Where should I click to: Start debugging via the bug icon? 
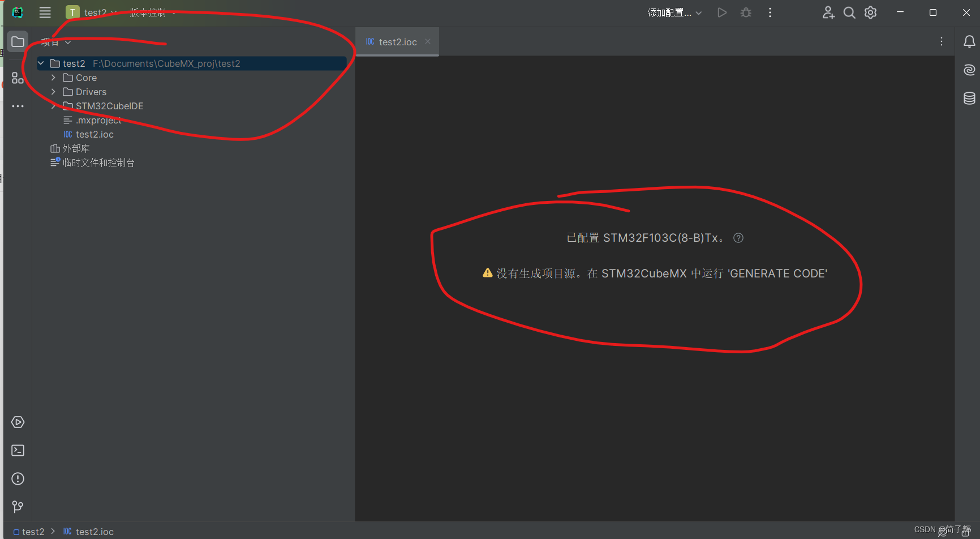(746, 12)
